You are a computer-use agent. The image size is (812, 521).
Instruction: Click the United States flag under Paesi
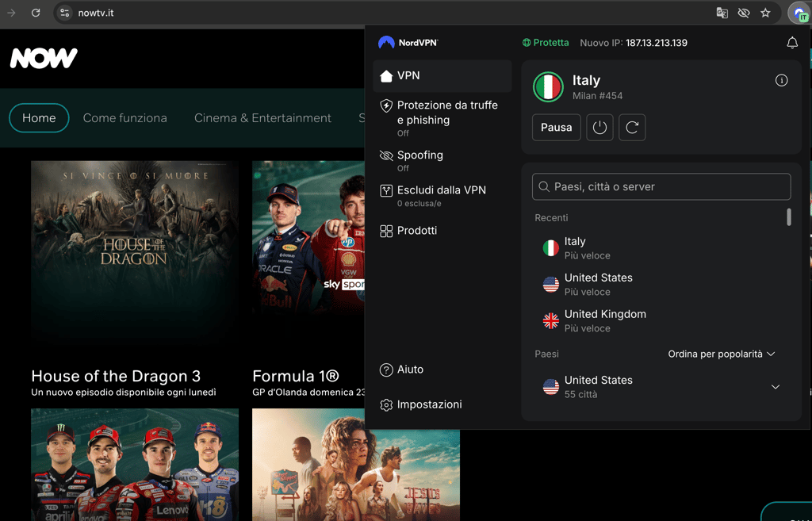[550, 387]
